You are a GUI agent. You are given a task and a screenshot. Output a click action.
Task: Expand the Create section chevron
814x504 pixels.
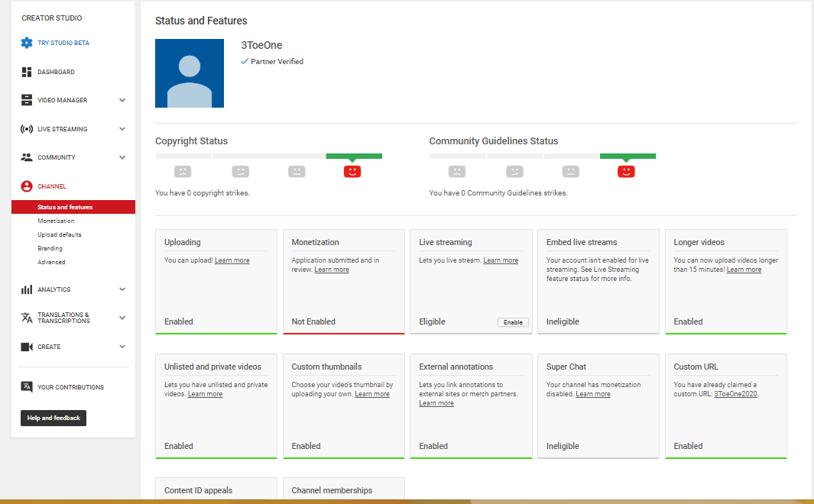(x=122, y=347)
